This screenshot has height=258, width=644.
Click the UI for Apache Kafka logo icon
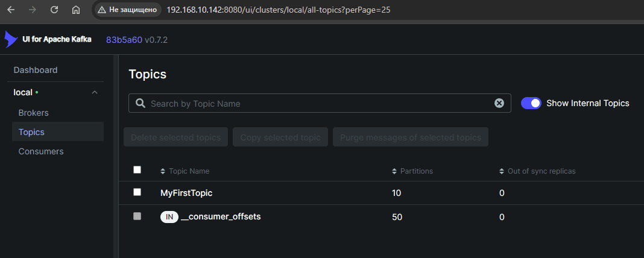tap(11, 39)
